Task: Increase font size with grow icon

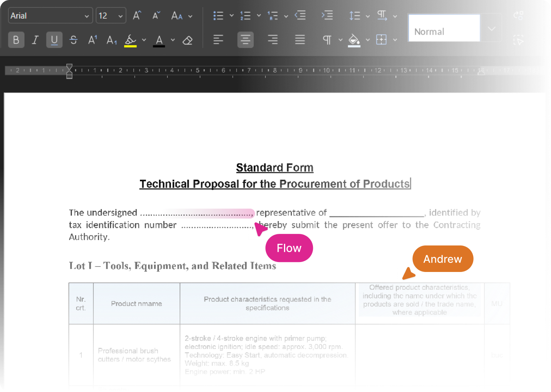Action: click(x=137, y=16)
